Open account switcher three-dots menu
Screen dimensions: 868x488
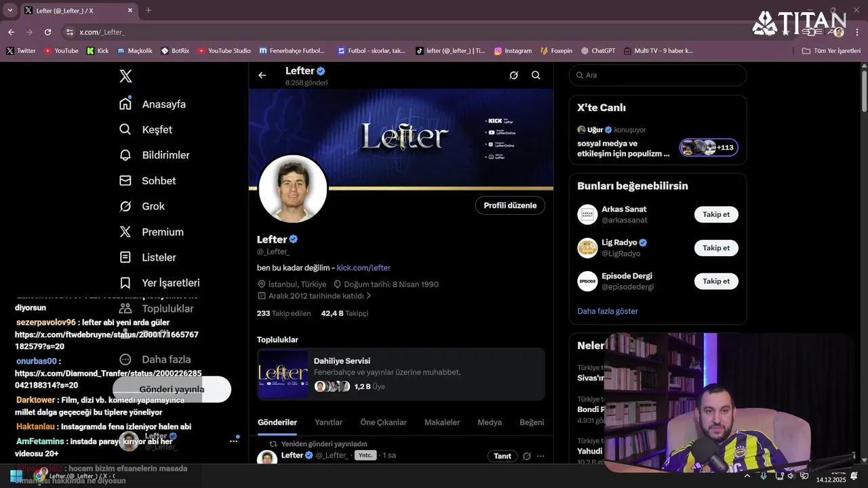tap(233, 441)
